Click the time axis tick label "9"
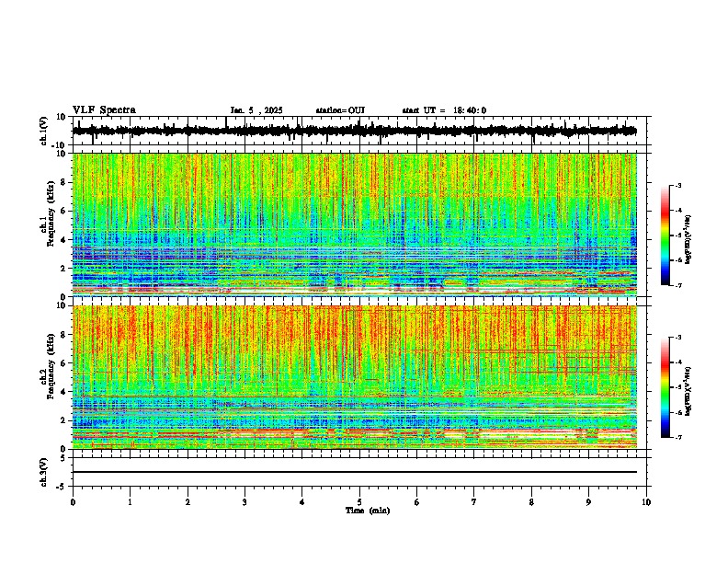 pos(588,502)
